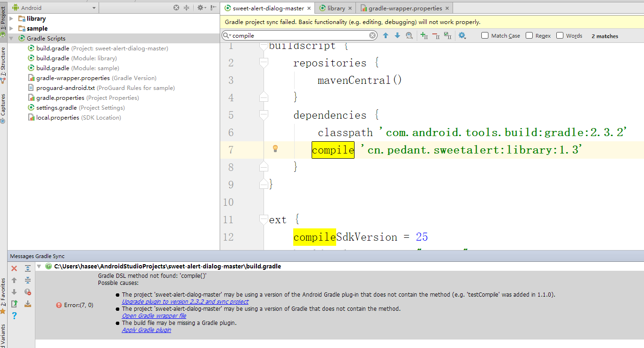The height and width of the screenshot is (348, 644).
Task: Open search bar filter settings gear
Action: [x=462, y=35]
